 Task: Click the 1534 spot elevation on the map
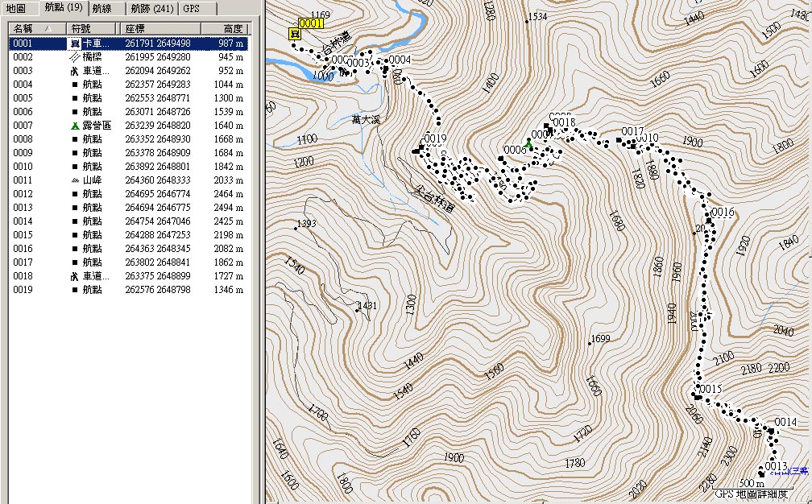[537, 17]
